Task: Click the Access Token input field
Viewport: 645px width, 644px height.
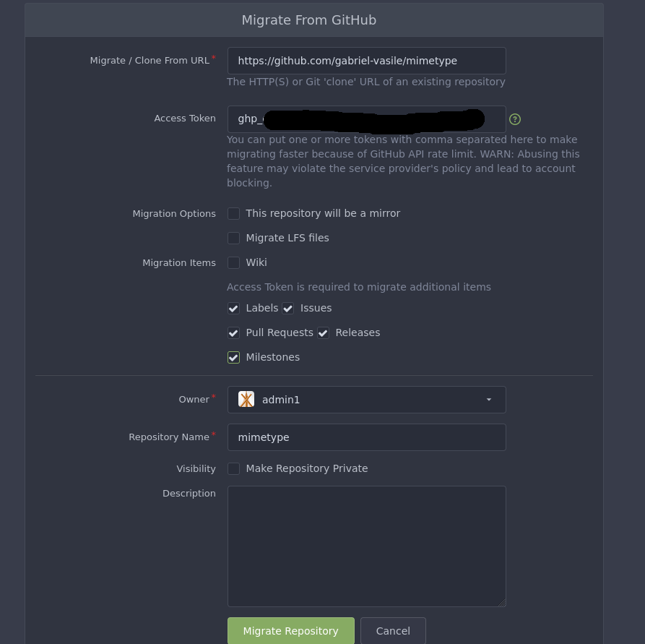Action: click(x=366, y=119)
